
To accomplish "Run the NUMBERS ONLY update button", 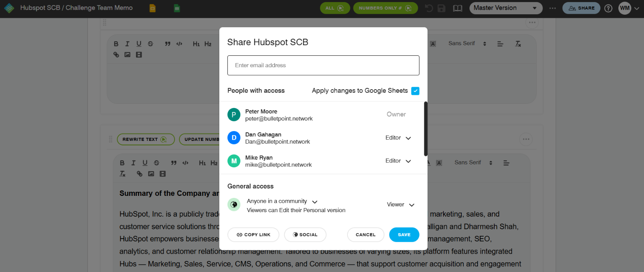I will [385, 8].
